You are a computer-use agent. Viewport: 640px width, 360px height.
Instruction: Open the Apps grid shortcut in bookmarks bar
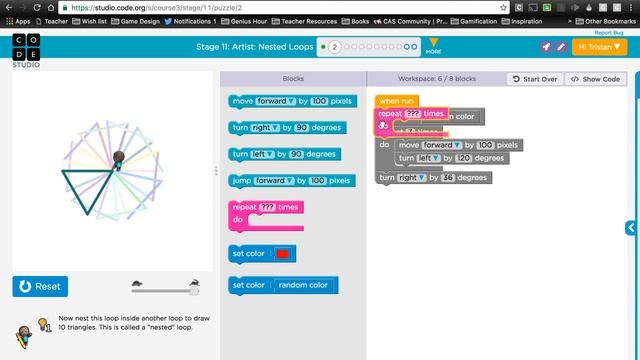pyautogui.click(x=18, y=21)
